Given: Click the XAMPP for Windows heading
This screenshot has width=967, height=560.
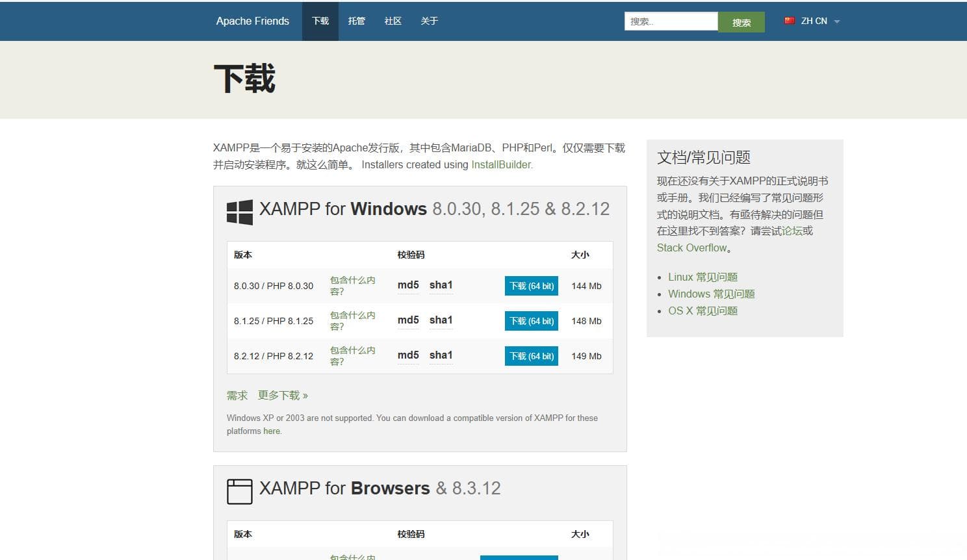Looking at the screenshot, I should click(x=434, y=209).
